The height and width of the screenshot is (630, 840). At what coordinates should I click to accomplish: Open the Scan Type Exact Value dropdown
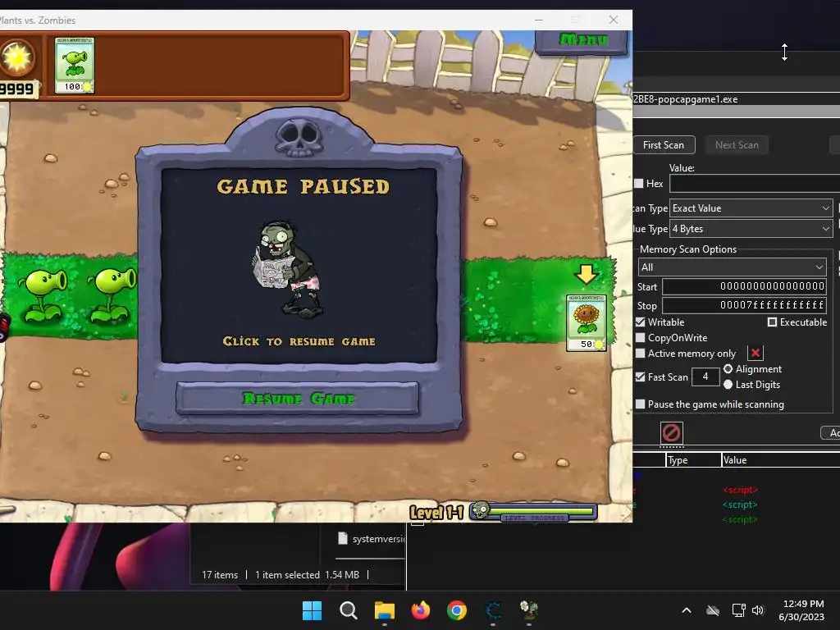pos(751,208)
